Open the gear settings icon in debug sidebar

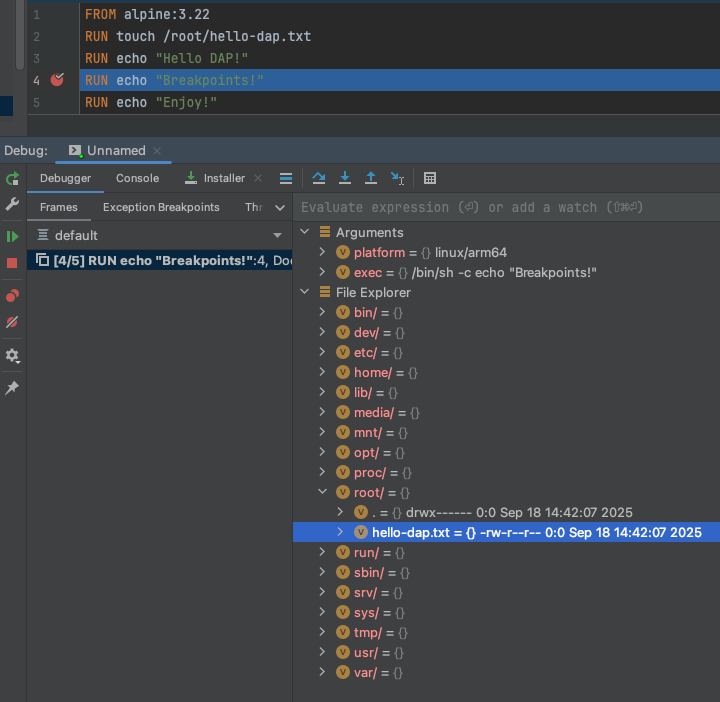(12, 355)
